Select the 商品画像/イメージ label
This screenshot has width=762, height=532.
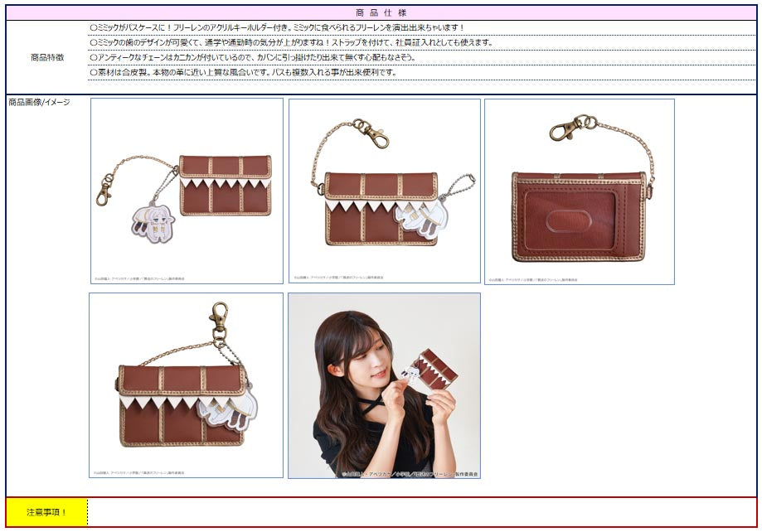(39, 102)
